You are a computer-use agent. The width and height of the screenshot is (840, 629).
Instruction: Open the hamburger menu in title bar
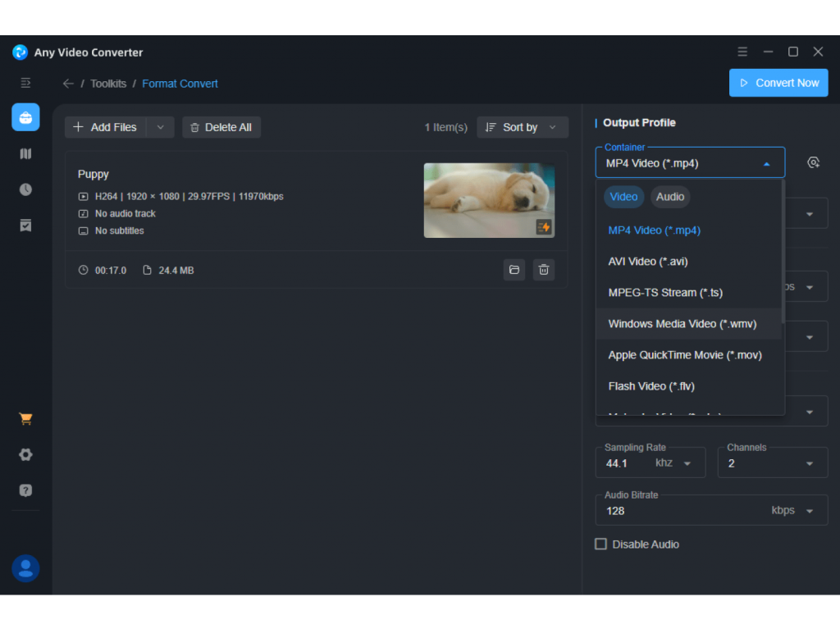742,52
